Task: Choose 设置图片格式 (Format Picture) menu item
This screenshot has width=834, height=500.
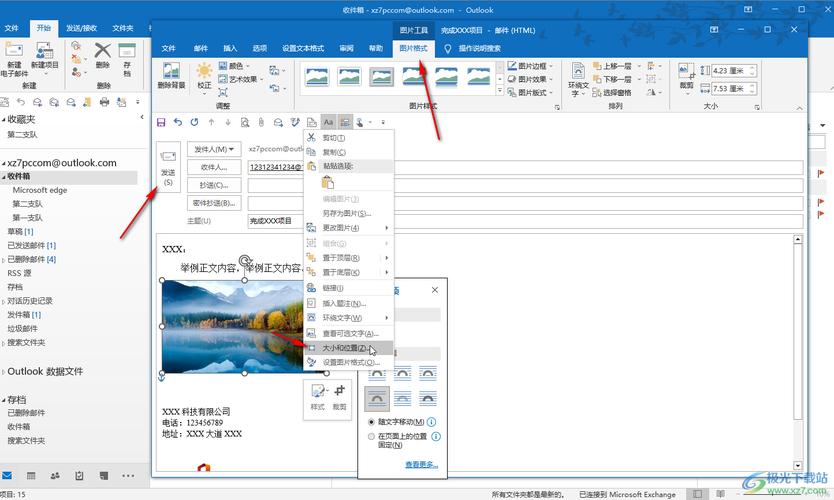Action: click(x=349, y=362)
